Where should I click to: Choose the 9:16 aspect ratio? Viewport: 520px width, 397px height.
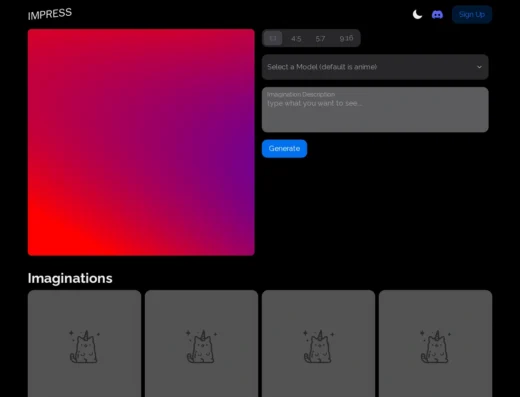[346, 38]
